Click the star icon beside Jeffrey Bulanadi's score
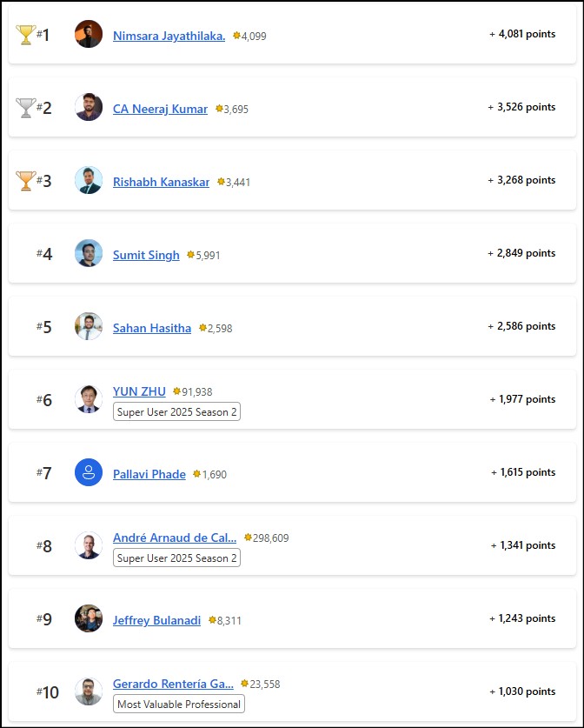This screenshot has height=728, width=584. coord(212,620)
